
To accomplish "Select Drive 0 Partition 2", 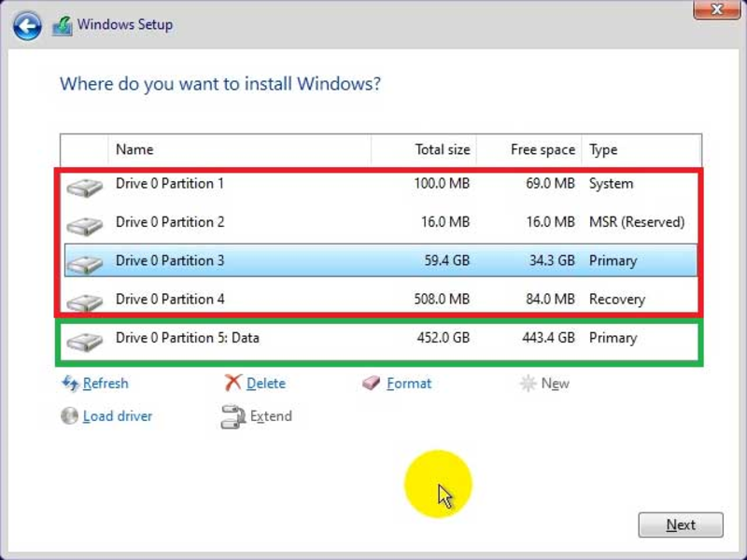I will [381, 222].
